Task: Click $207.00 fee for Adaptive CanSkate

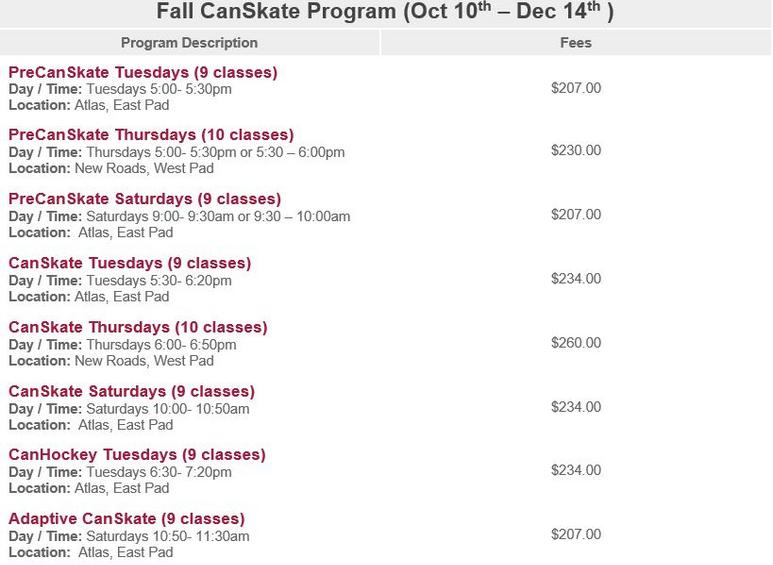Action: click(x=576, y=534)
